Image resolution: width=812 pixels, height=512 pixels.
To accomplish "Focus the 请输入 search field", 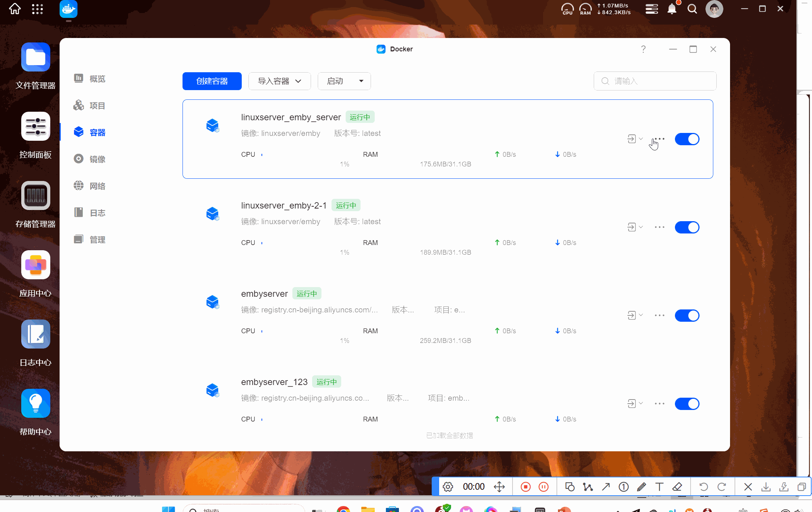I will [x=655, y=81].
